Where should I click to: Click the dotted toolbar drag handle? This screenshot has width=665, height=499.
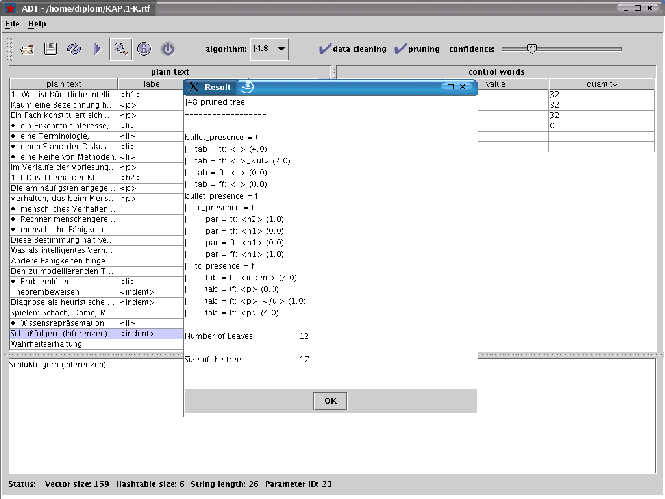tap(10, 49)
